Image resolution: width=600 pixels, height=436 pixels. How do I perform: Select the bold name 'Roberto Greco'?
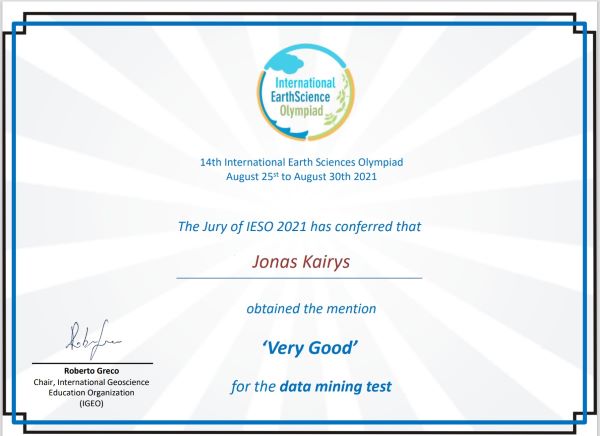pos(92,370)
